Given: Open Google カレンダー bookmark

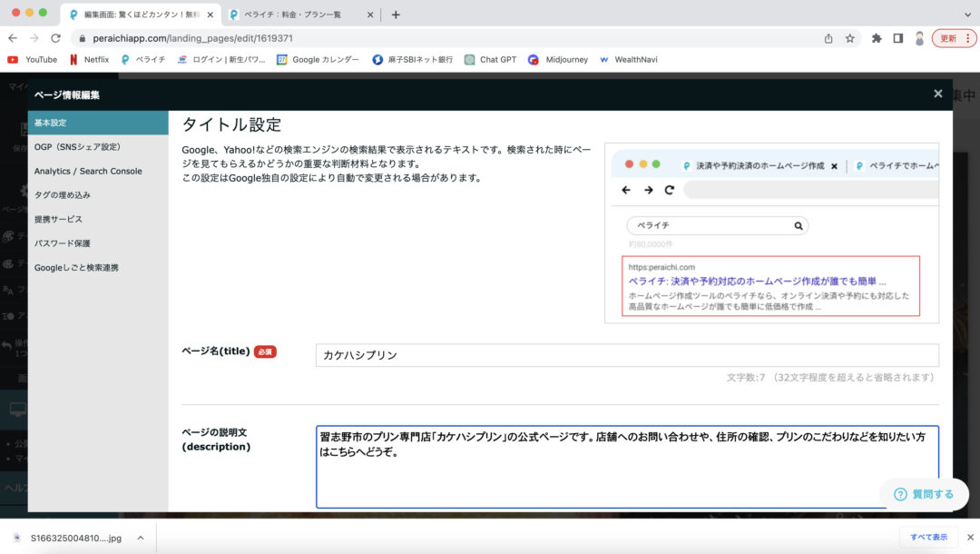Looking at the screenshot, I should 318,59.
